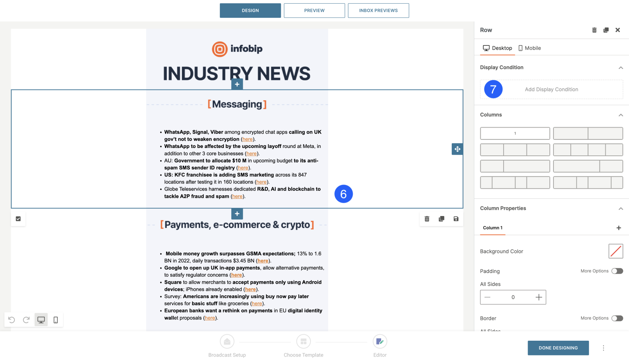This screenshot has height=364, width=629.
Task: Switch to the Preview tab
Action: (x=314, y=11)
